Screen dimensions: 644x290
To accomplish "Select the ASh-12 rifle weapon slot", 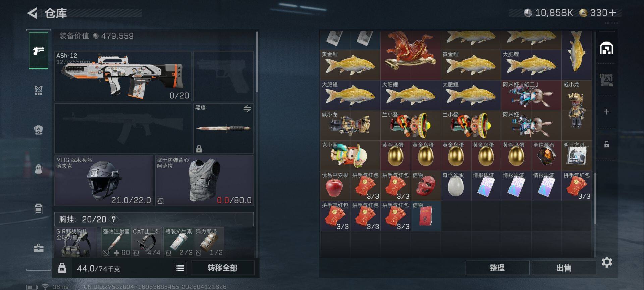I will [123, 76].
